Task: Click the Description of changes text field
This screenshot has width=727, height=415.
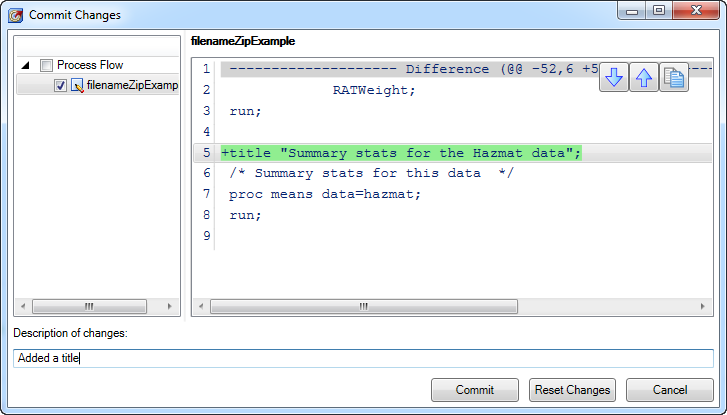Action: 363,358
